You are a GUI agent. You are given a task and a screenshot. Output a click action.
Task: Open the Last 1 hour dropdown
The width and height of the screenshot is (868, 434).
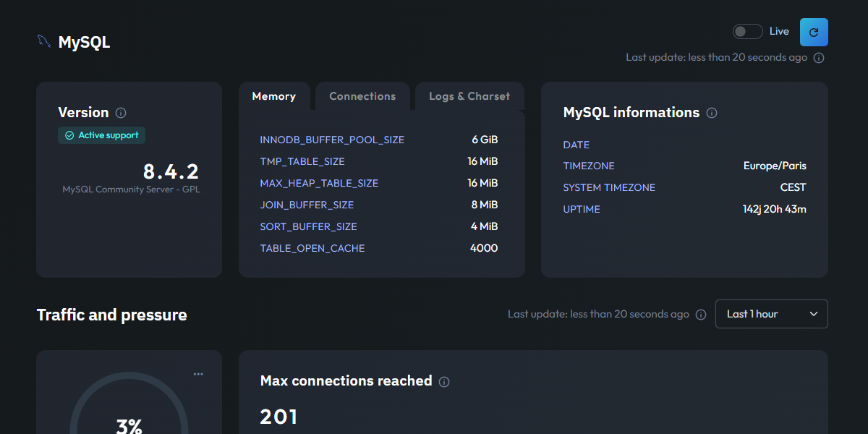pos(772,314)
